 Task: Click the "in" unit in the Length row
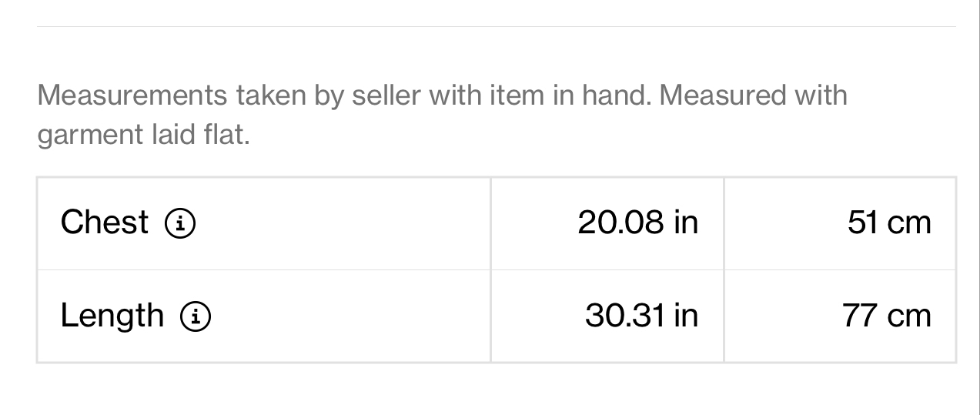[686, 316]
